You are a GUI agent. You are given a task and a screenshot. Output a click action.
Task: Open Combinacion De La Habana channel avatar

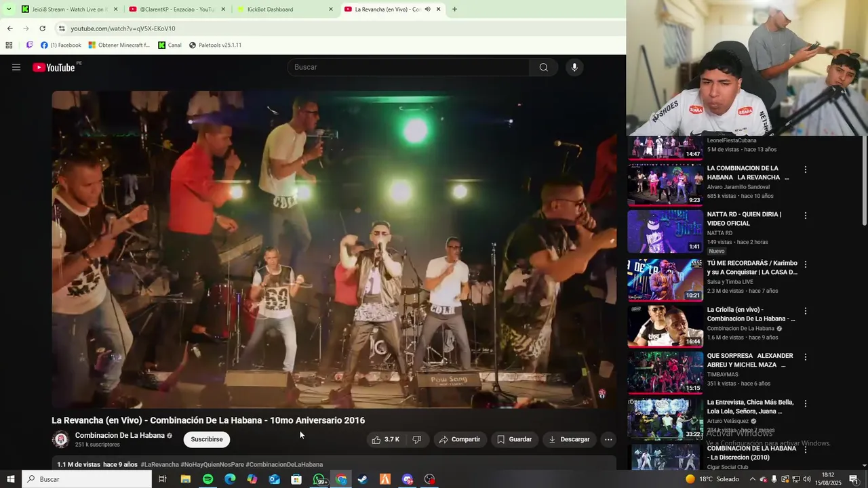60,439
